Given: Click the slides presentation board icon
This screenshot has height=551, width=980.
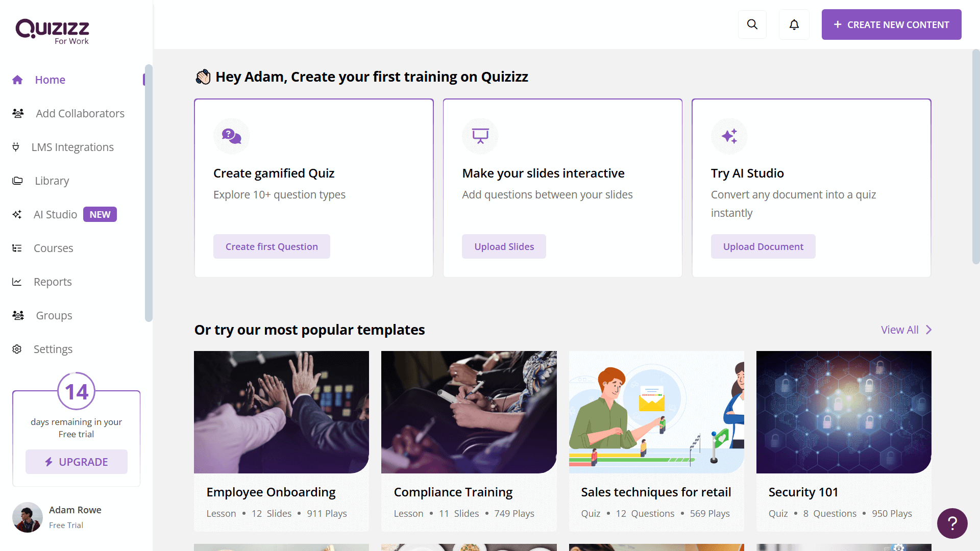Looking at the screenshot, I should coord(480,136).
